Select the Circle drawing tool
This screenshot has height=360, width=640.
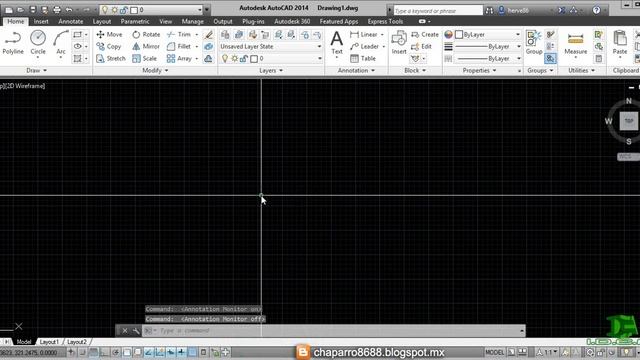pyautogui.click(x=38, y=43)
